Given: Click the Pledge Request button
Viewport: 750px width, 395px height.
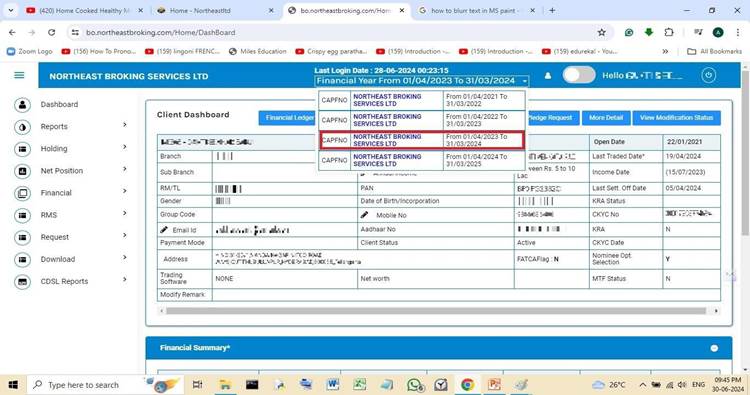Looking at the screenshot, I should point(552,118).
